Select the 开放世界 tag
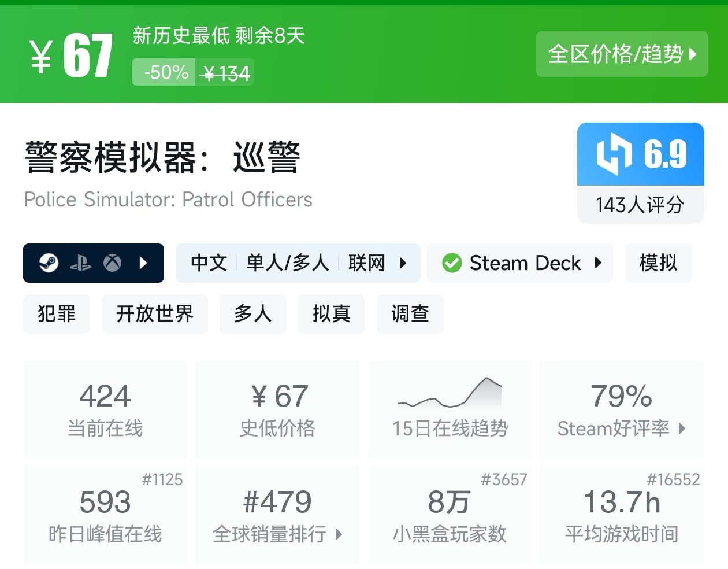The height and width of the screenshot is (569, 728). (x=155, y=314)
